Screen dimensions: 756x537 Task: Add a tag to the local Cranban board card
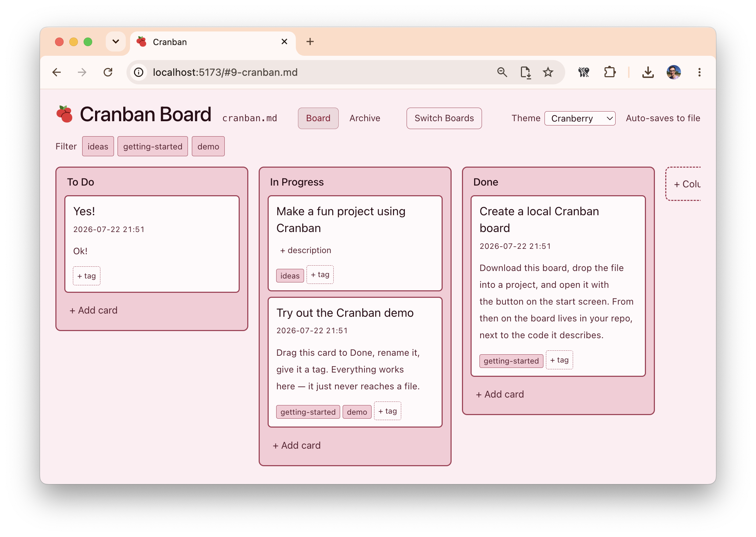point(559,360)
